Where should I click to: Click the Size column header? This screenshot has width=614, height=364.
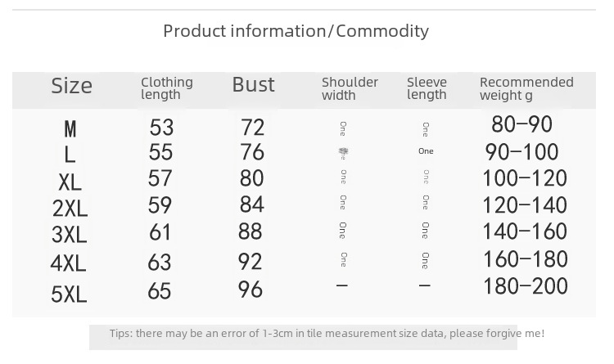(72, 85)
